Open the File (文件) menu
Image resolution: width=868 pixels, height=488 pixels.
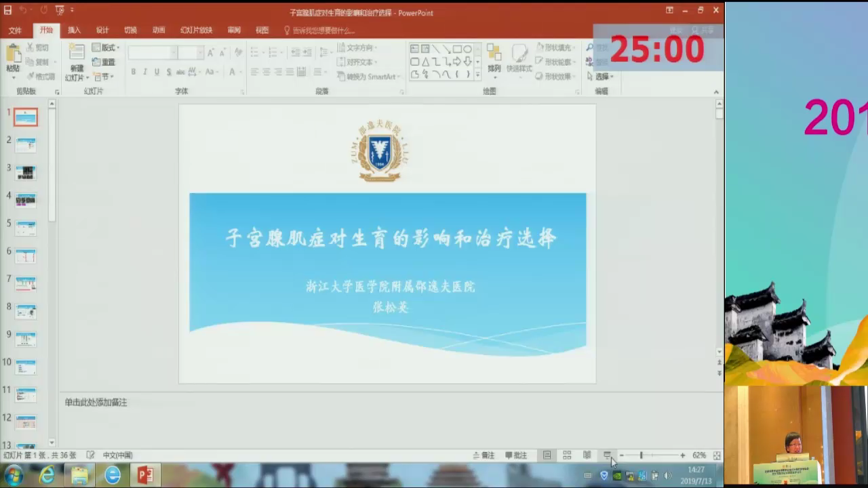pyautogui.click(x=15, y=30)
